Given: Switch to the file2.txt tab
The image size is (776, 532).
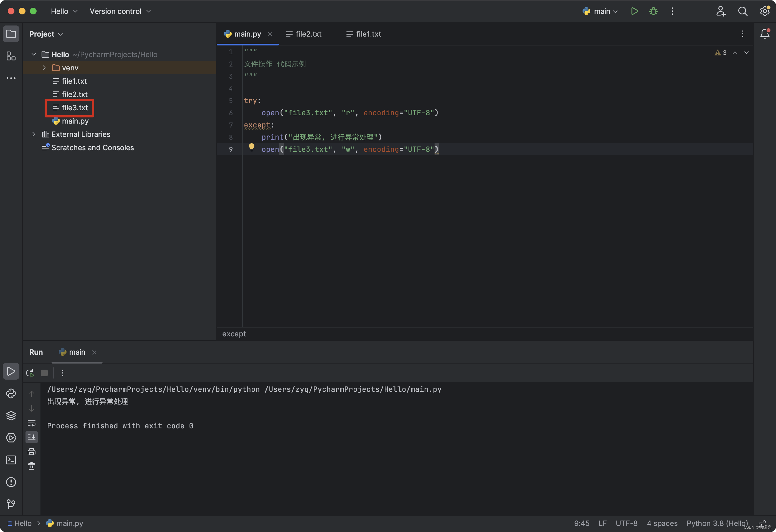Looking at the screenshot, I should click(308, 34).
